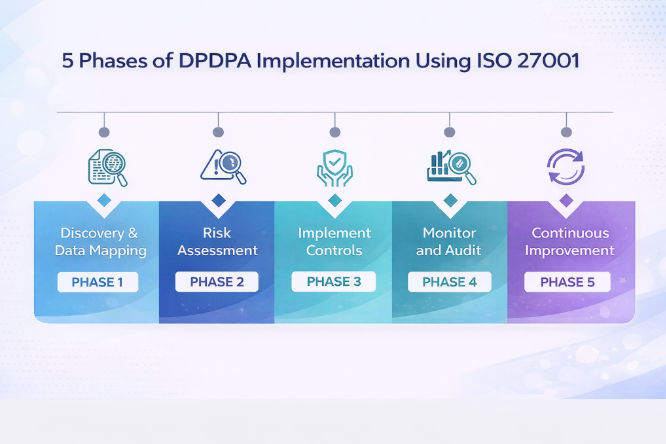Viewport: 666px width, 444px height.
Task: Click the purple diamond marker atop the Continuous Improvement card
Action: tap(566, 200)
